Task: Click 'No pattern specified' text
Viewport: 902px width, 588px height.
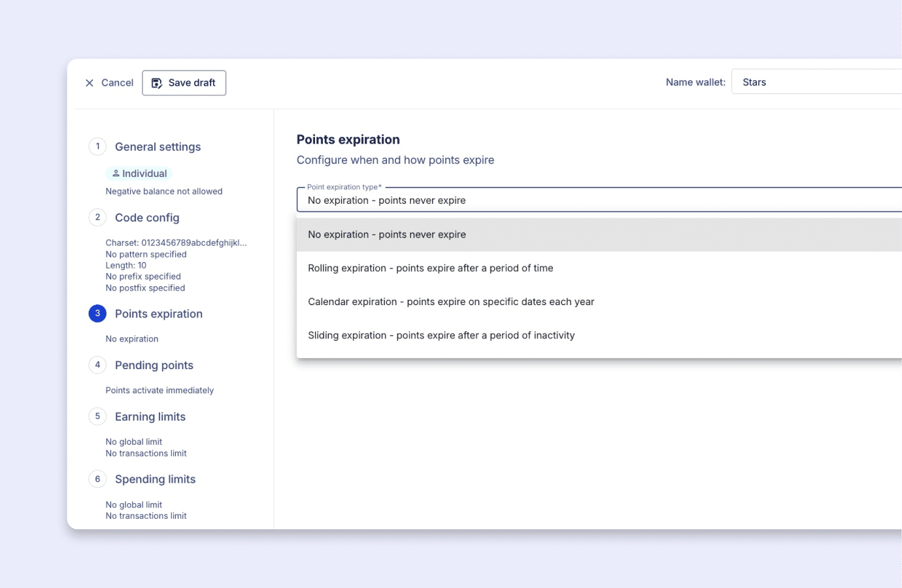Action: (x=146, y=254)
